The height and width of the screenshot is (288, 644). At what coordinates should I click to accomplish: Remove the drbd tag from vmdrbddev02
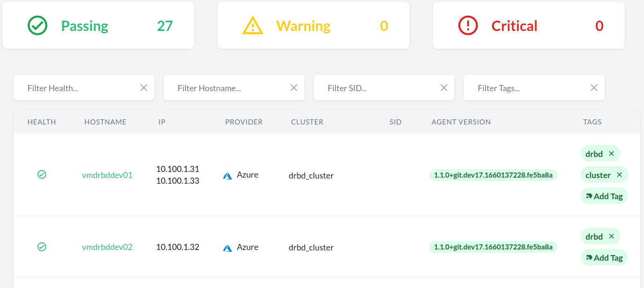point(611,236)
